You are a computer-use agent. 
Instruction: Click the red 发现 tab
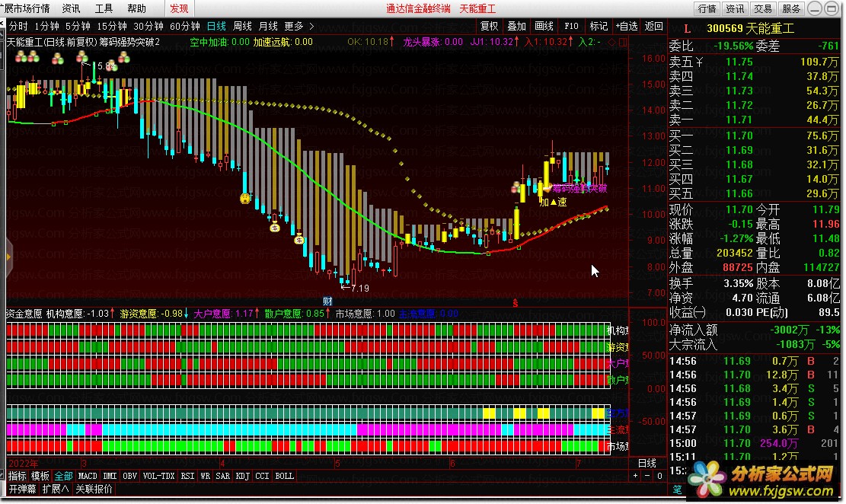(179, 8)
